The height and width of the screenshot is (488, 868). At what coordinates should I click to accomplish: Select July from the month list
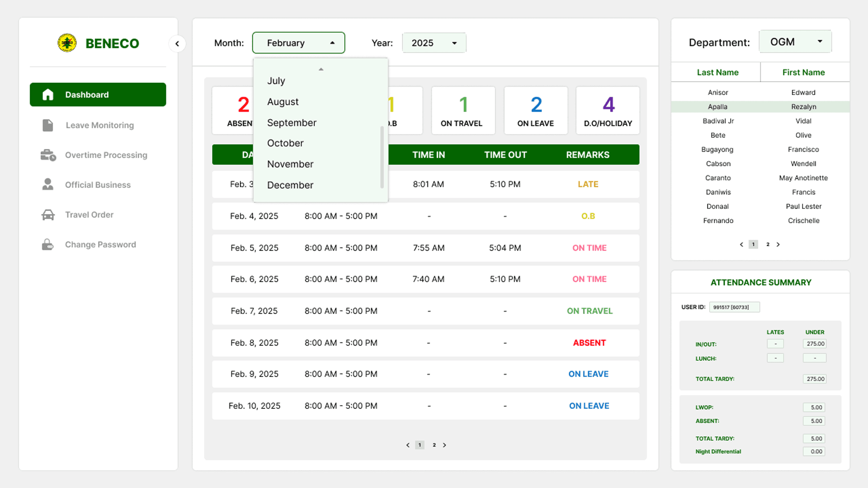coord(276,81)
